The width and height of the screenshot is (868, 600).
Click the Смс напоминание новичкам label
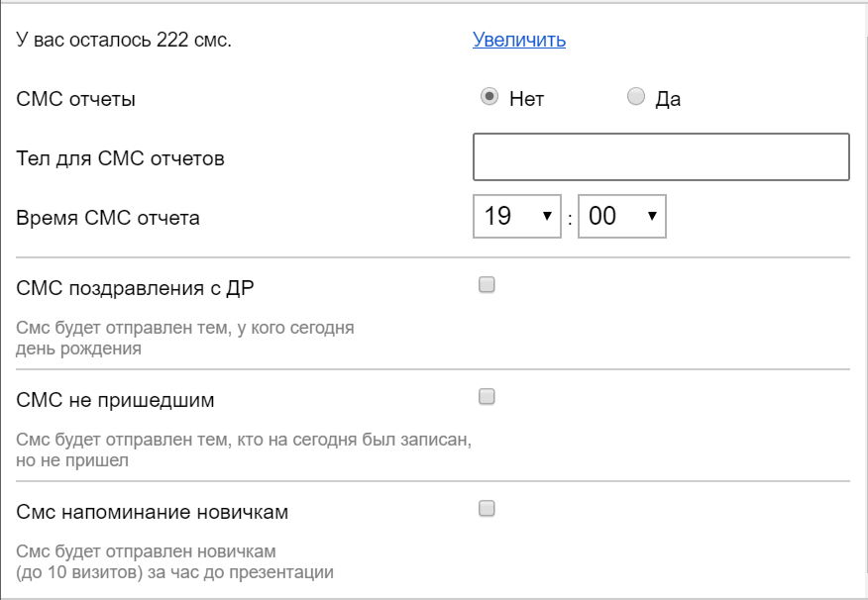click(x=153, y=512)
